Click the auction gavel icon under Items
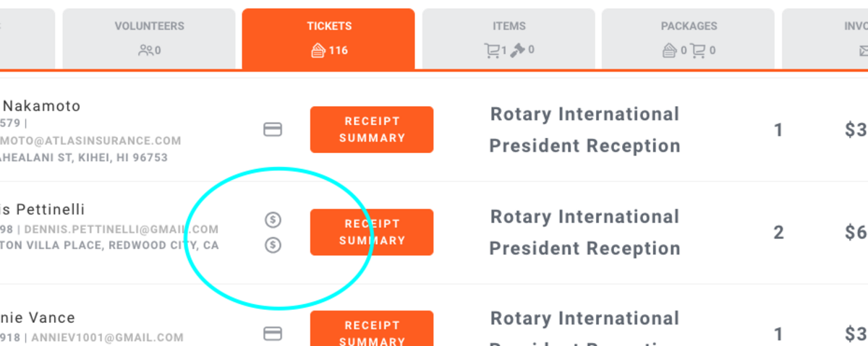Screen dimensions: 868x346 click(517, 51)
